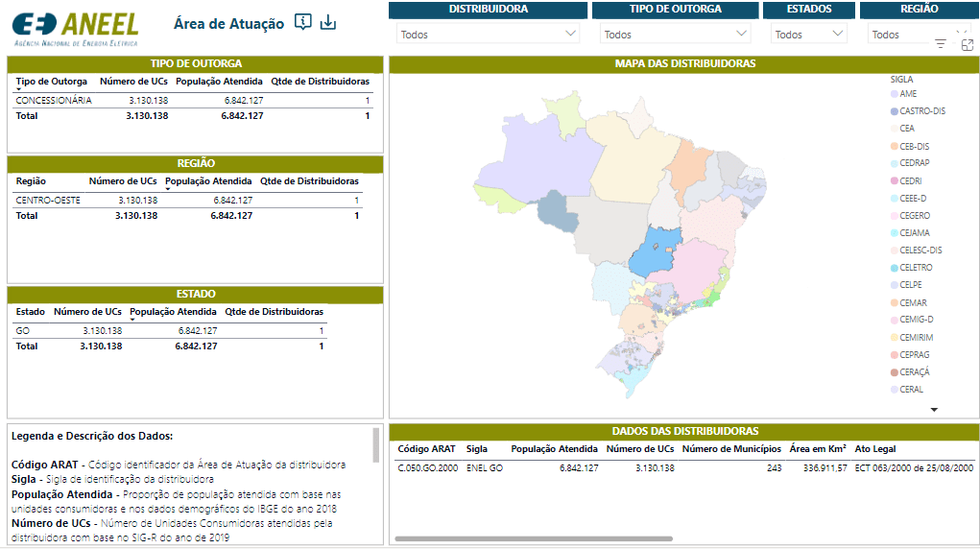Screen dimensions: 980x549
Task: Click the download icon next to Área de Atuação
Action: pyautogui.click(x=328, y=22)
